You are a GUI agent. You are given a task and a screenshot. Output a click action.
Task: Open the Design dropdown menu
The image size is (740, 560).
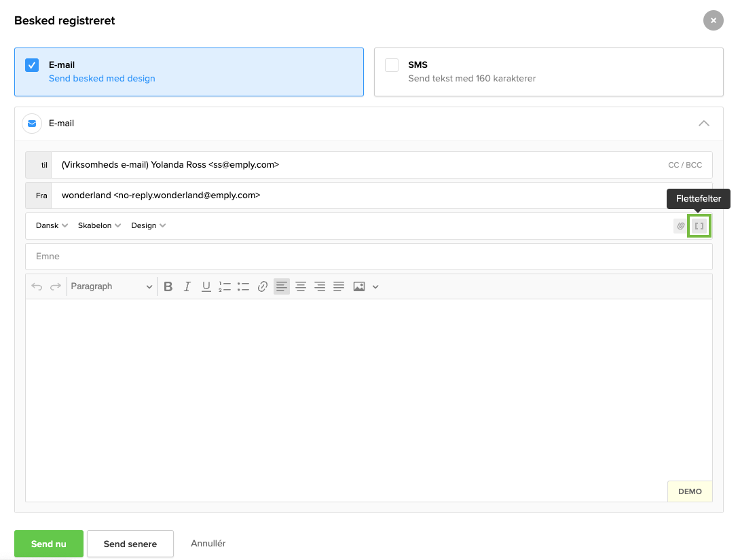[148, 225]
